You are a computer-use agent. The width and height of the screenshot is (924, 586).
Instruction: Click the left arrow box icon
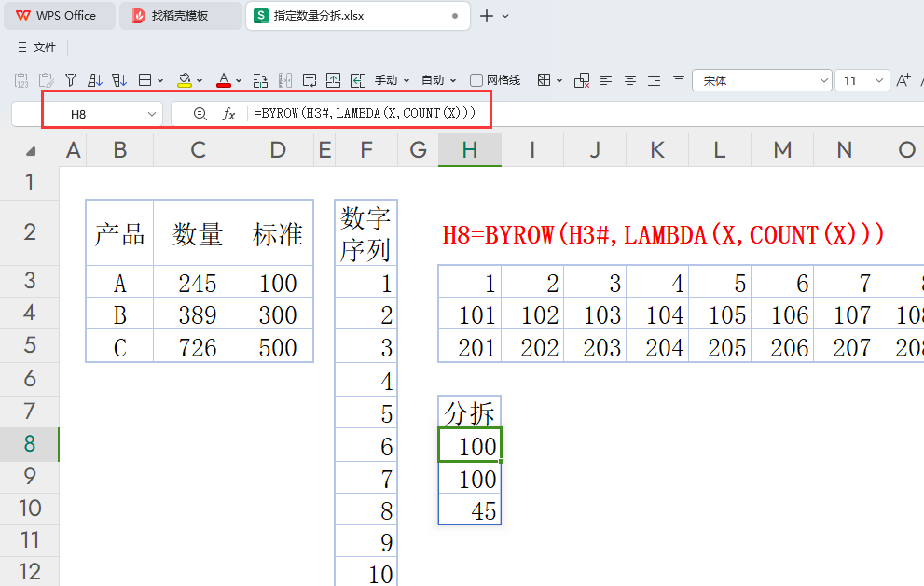(358, 80)
